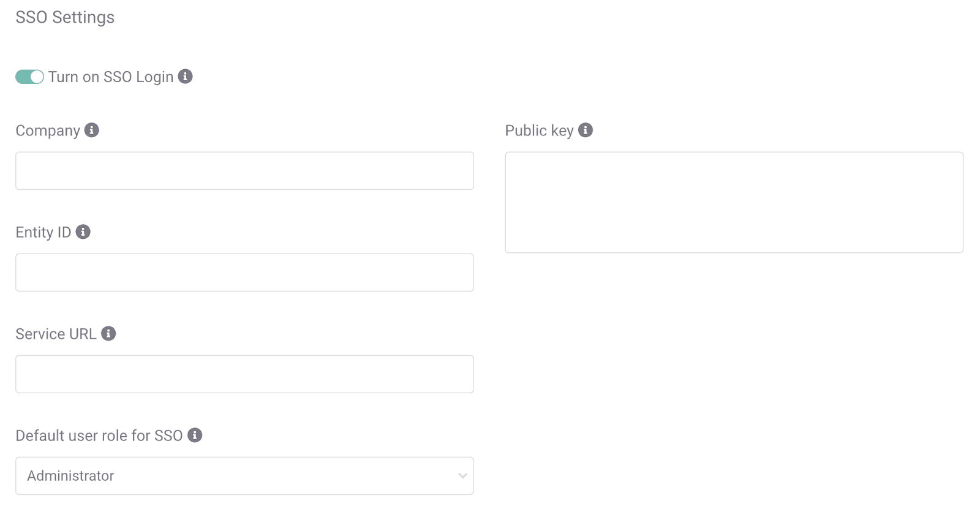Open the Service URL info icon
Image resolution: width=980 pixels, height=520 pixels.
click(108, 333)
